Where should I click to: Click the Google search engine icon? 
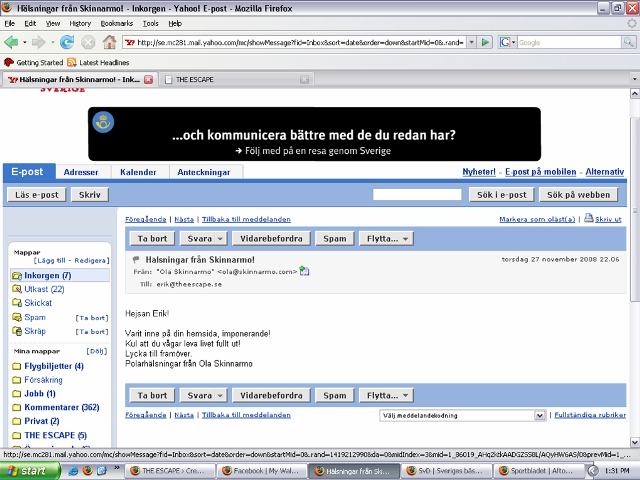tap(505, 42)
